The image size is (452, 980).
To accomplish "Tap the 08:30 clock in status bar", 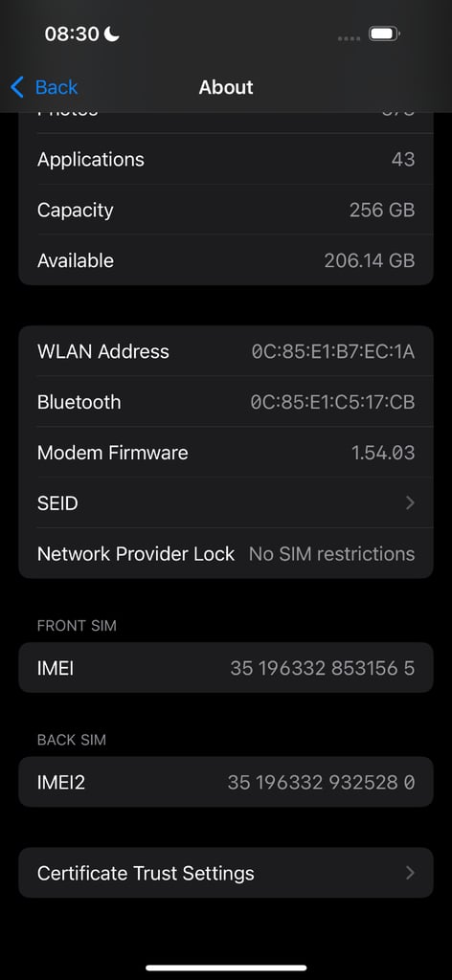I will 72,33.
